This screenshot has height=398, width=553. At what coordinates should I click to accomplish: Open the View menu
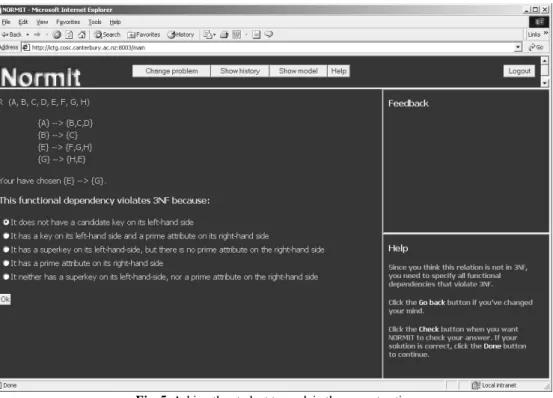coord(42,22)
